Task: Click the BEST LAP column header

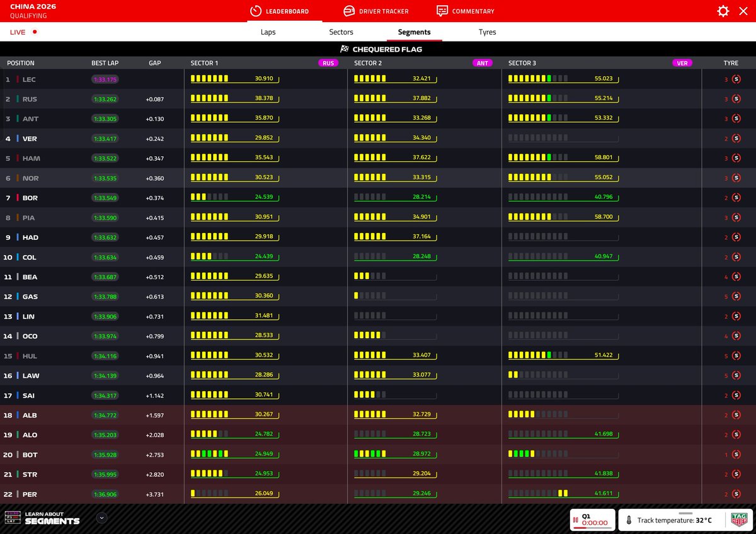Action: (105, 63)
